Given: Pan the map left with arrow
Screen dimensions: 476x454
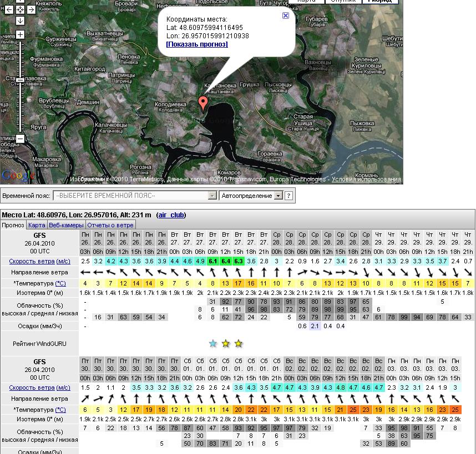Looking at the screenshot, I should 9,10.
